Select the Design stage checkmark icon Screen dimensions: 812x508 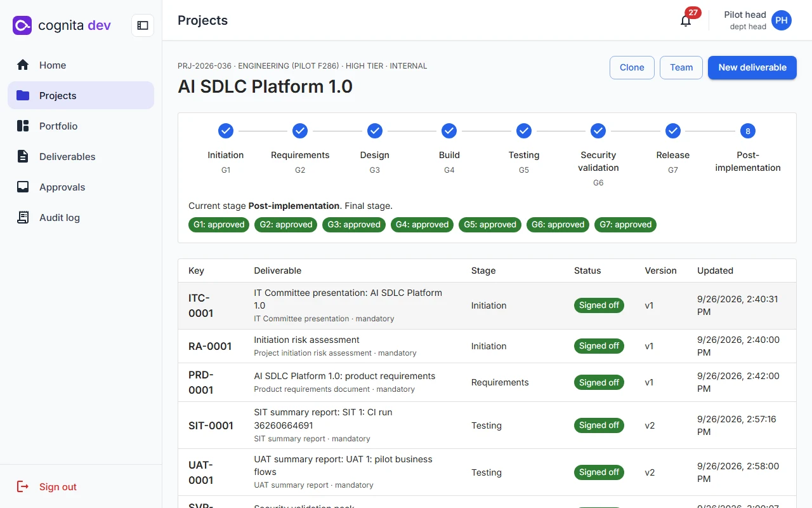[x=375, y=131]
